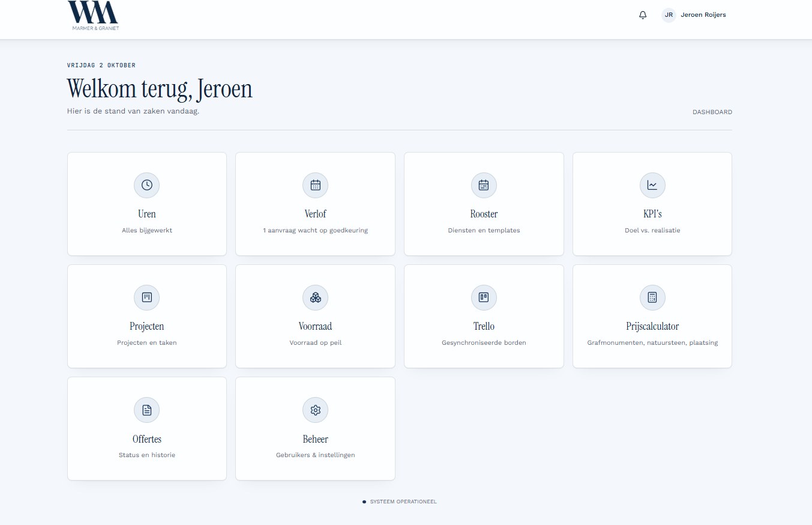Click the 'Welkom terug, Jeroen' heading
Viewport: 812px width, 525px height.
coord(160,88)
